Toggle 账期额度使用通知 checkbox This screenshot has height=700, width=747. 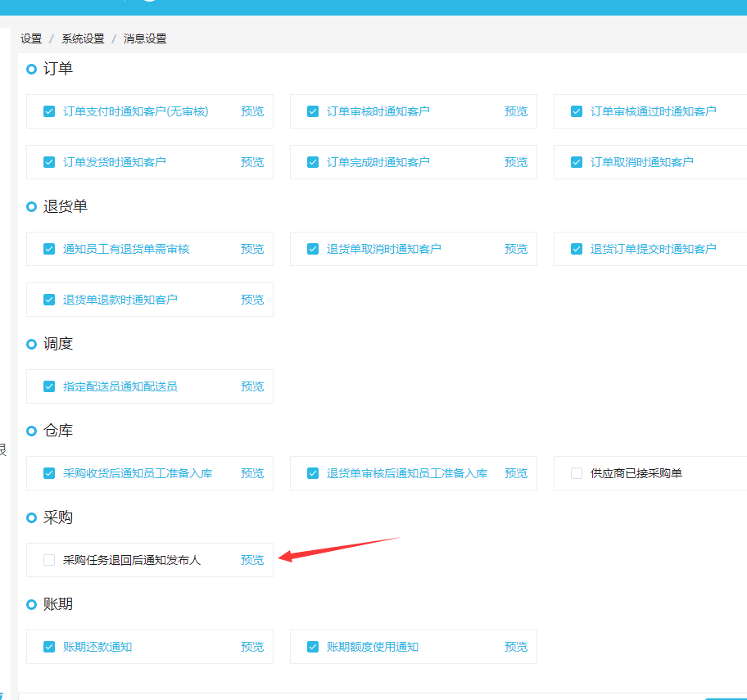[x=313, y=647]
